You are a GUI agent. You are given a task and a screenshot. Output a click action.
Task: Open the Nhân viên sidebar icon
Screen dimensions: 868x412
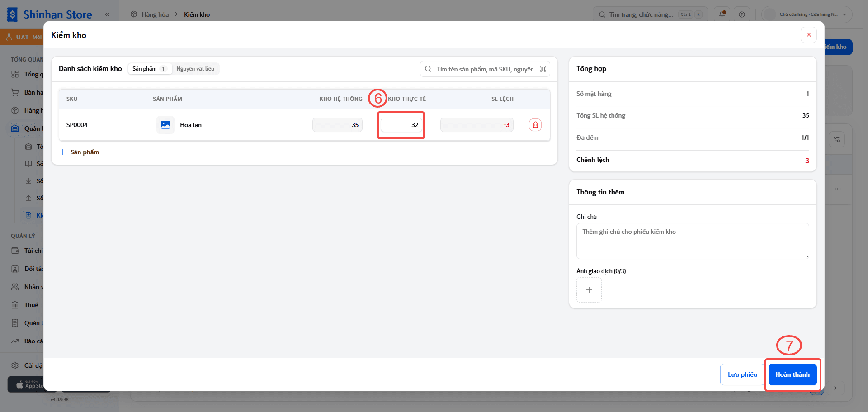(15, 287)
